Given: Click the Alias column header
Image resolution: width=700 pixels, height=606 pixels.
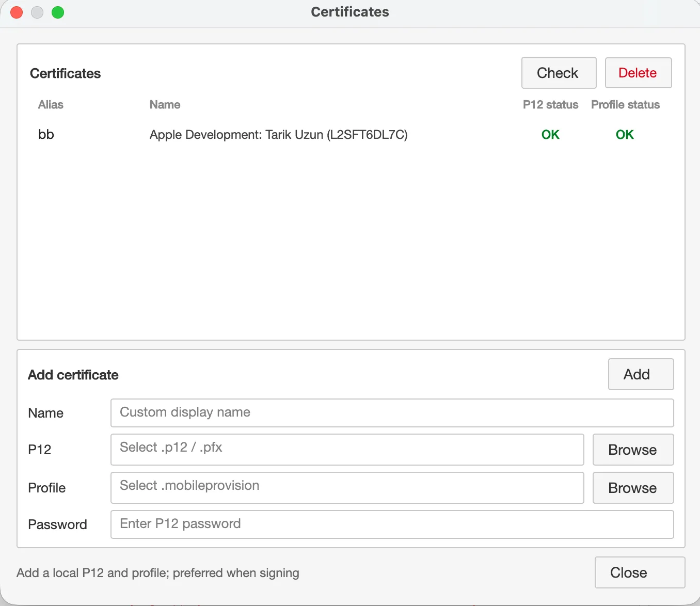Looking at the screenshot, I should 51,105.
